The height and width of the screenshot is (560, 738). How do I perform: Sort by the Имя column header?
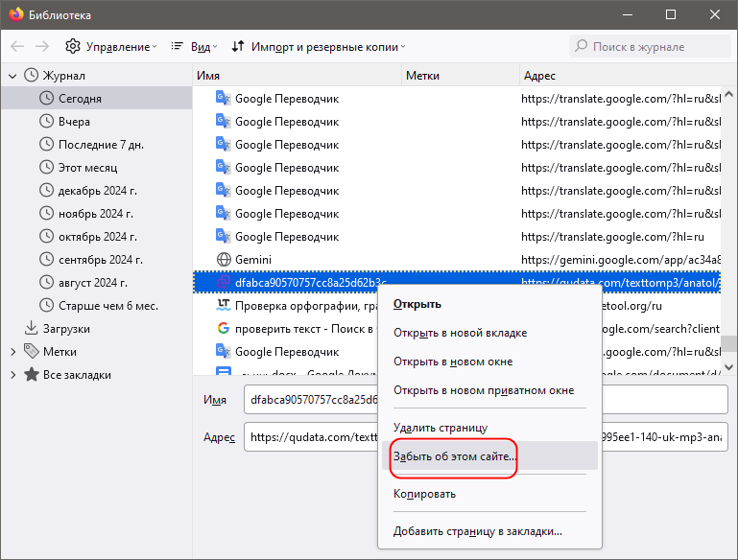297,76
